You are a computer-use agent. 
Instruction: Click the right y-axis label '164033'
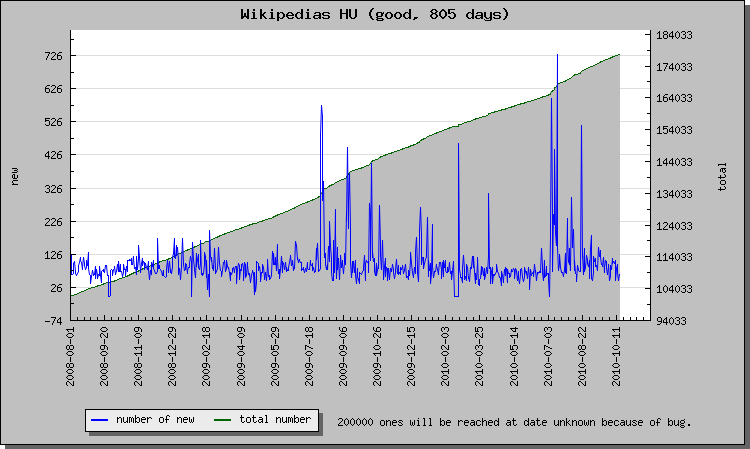[674, 99]
